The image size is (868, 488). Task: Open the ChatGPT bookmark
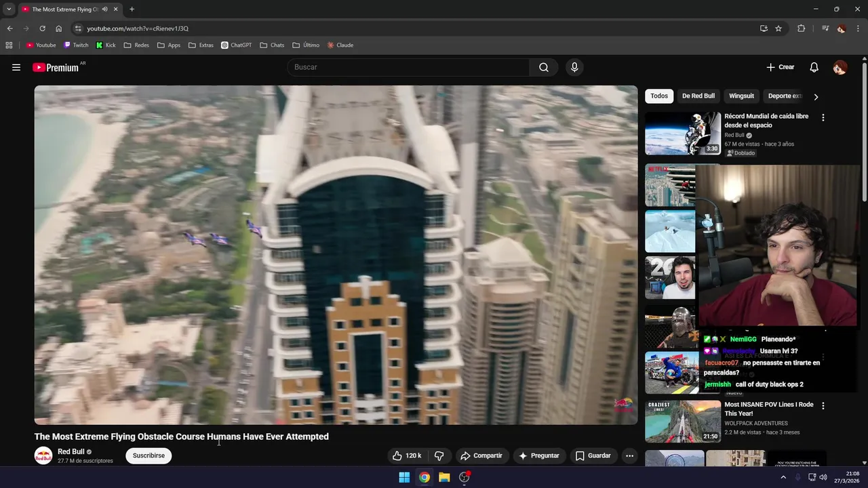coord(236,45)
